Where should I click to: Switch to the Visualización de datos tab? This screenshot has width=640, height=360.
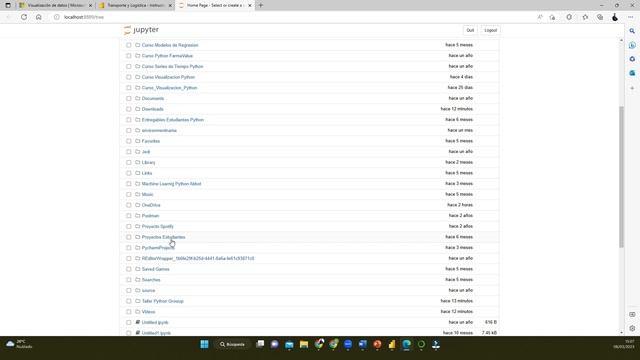pyautogui.click(x=55, y=5)
